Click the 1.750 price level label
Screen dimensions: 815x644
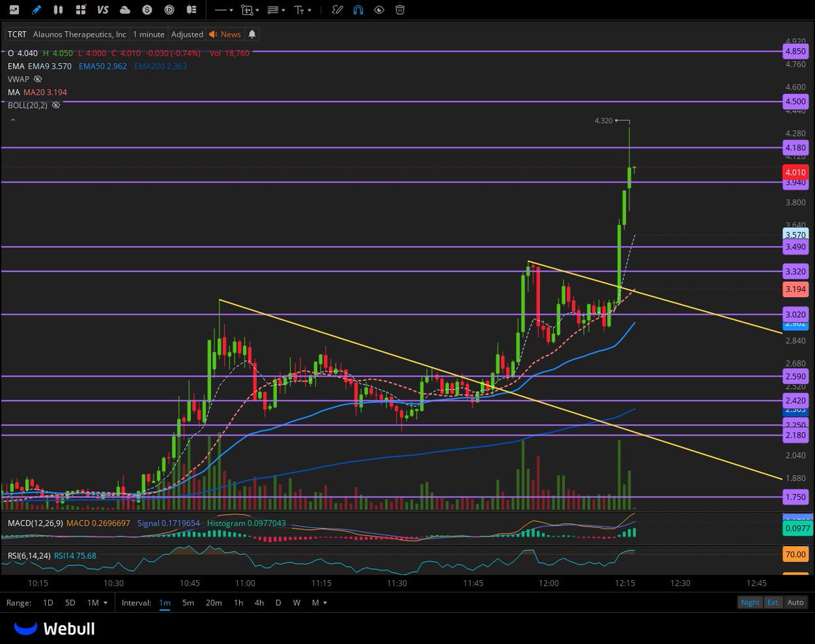coord(796,497)
